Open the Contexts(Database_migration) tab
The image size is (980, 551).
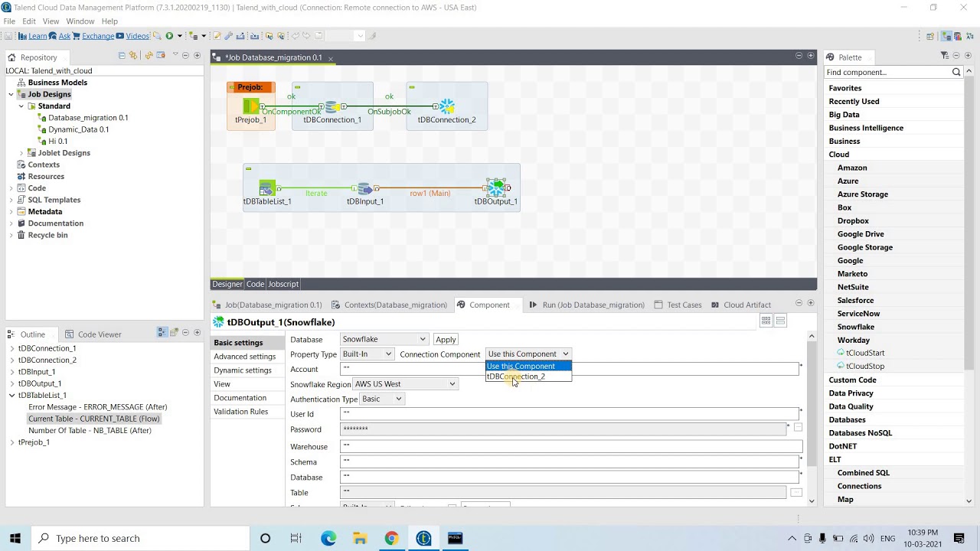coord(389,305)
